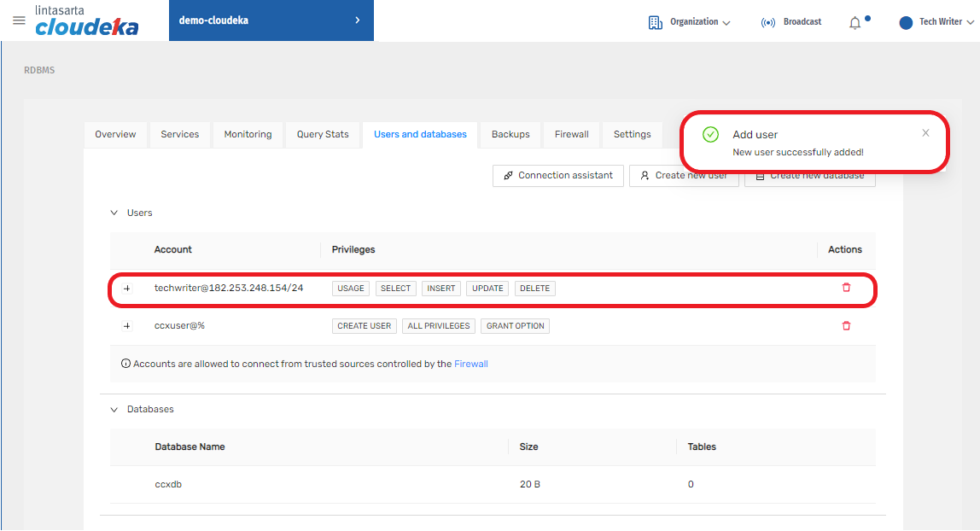
Task: Switch to the Monitoring tab
Action: [248, 135]
